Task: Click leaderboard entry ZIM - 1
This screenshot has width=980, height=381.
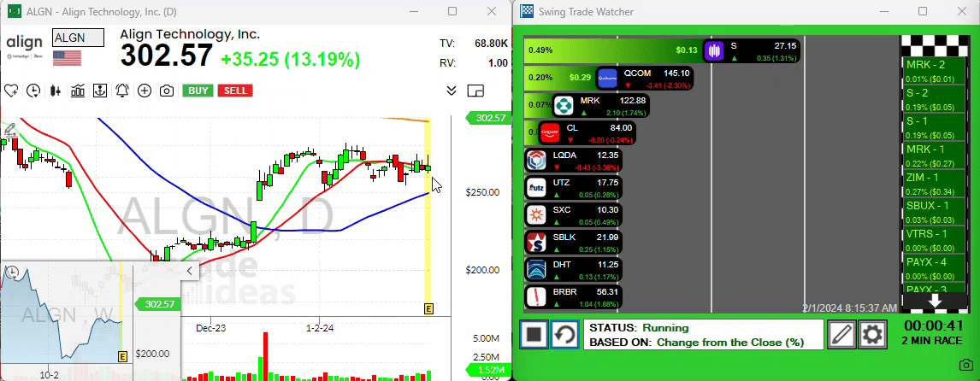Action: tap(935, 184)
